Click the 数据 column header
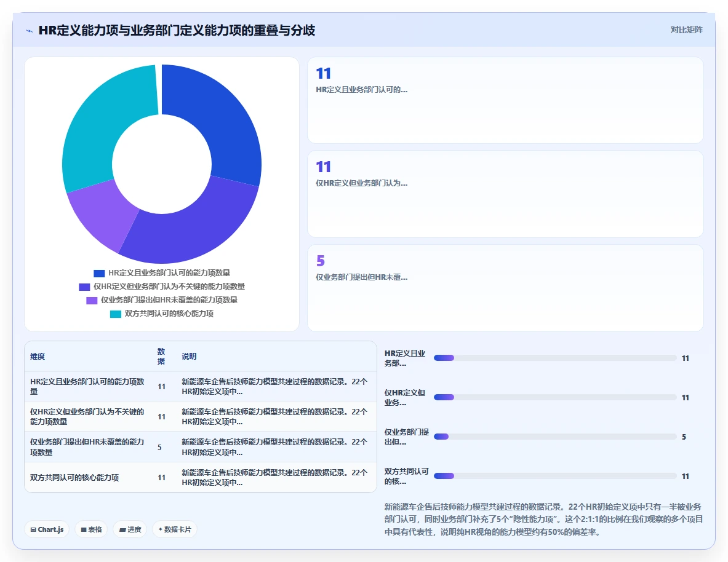728x562 pixels. point(161,356)
